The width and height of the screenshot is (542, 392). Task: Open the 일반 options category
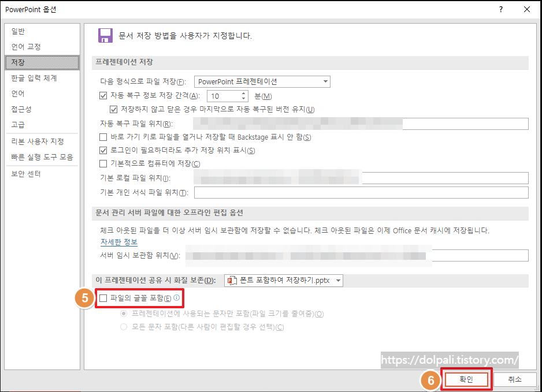42,31
